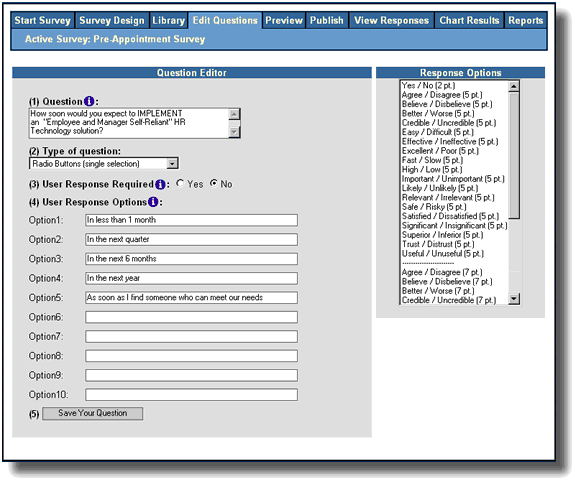Viewport: 575px width, 480px height.
Task: Click the Question text area
Action: pos(129,123)
